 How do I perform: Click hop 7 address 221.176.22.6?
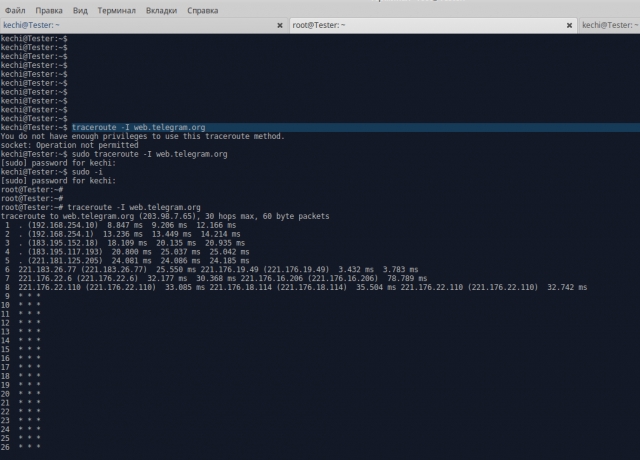coord(45,278)
